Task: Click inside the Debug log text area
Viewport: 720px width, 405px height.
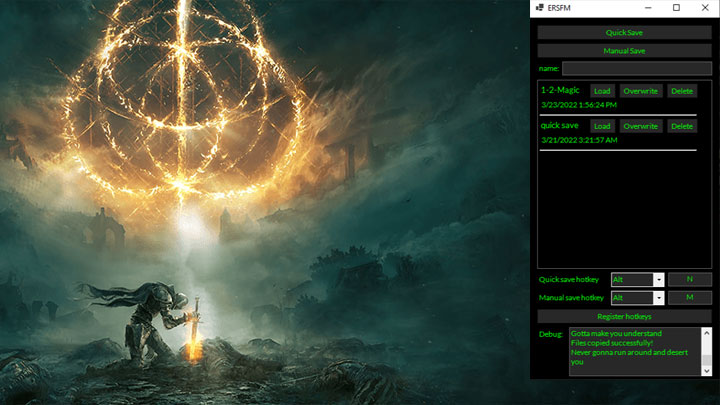Action: [636, 352]
